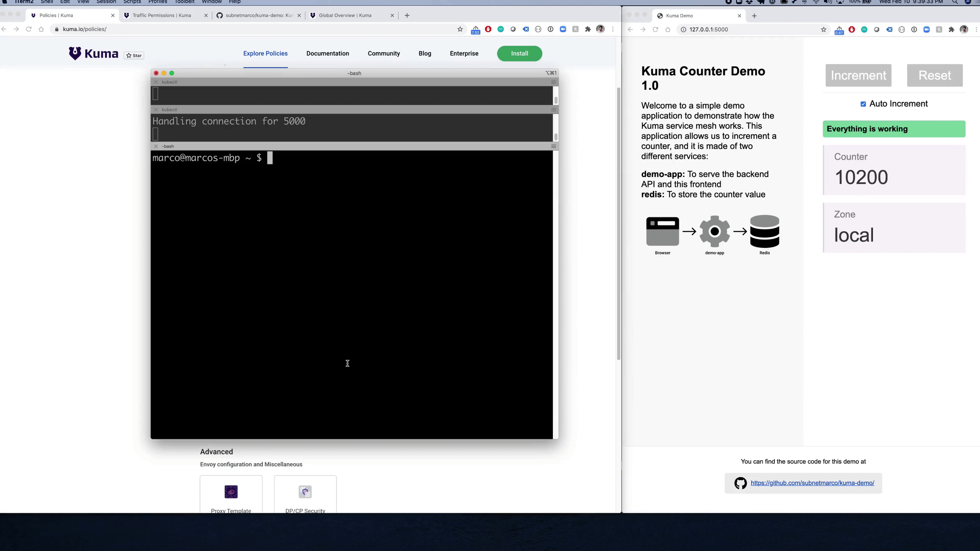
Task: Click scrollbar of the second kubectl pane
Action: click(556, 137)
